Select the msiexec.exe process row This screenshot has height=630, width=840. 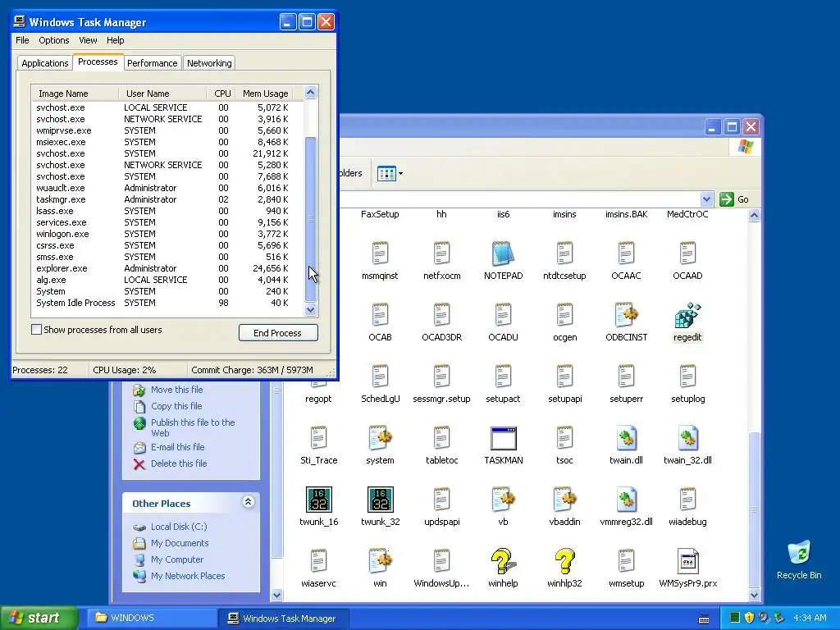point(167,142)
